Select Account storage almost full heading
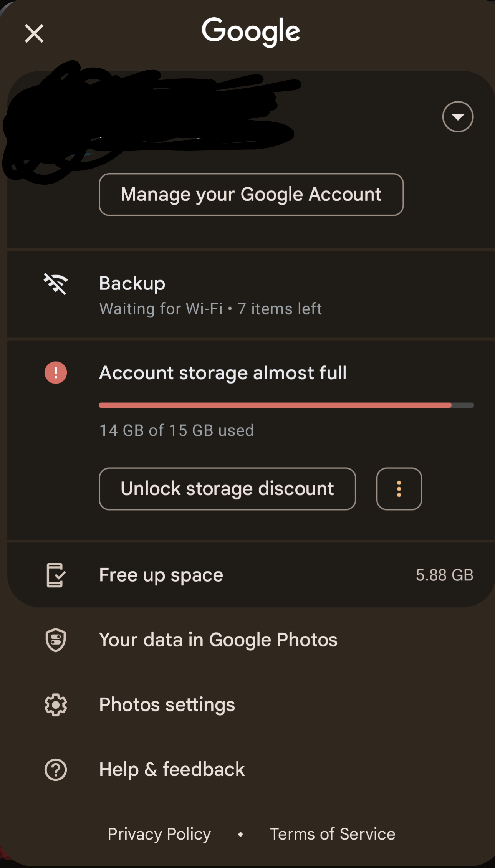 tap(223, 373)
